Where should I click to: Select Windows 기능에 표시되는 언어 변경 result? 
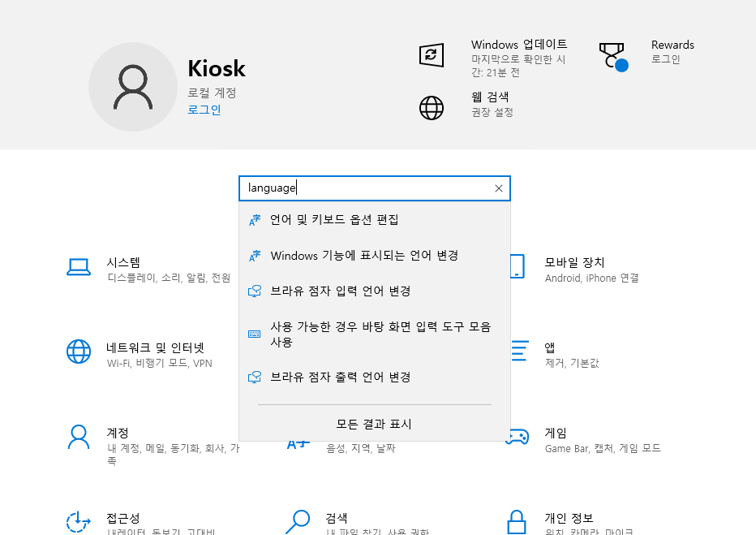pyautogui.click(x=364, y=256)
